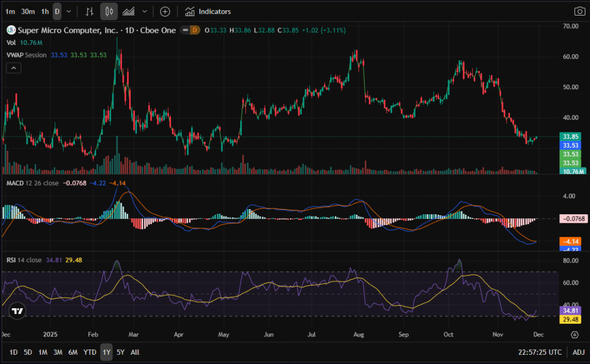Take a snapshot with the camera icon
This screenshot has height=364, width=590.
point(579,12)
